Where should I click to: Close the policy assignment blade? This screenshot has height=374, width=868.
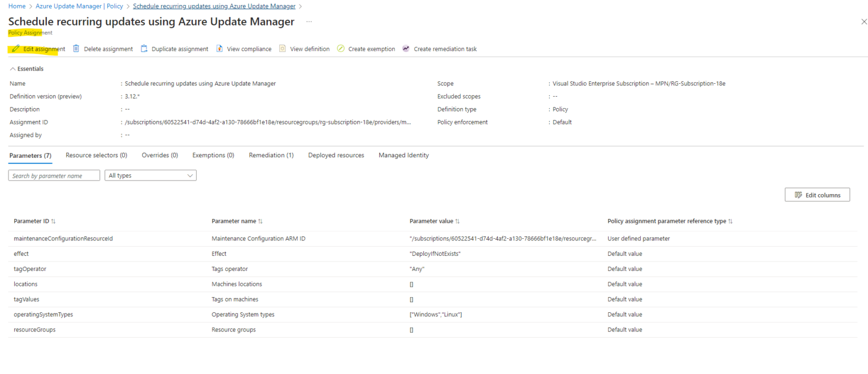(x=863, y=22)
